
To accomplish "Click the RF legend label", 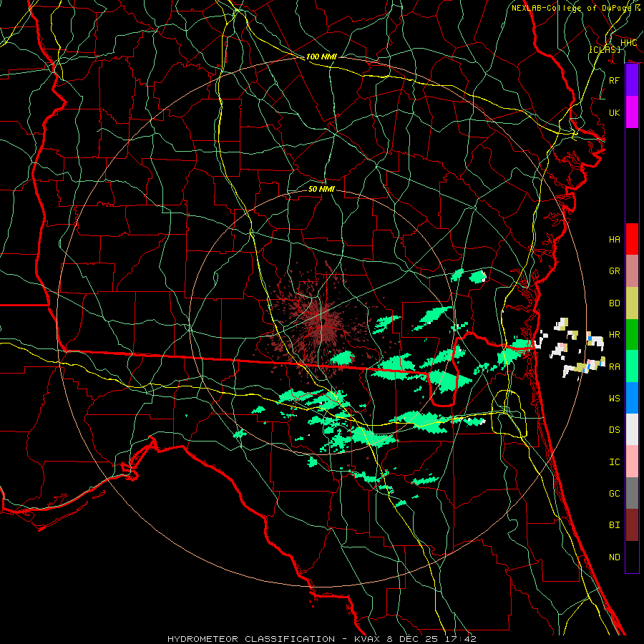I will (615, 80).
